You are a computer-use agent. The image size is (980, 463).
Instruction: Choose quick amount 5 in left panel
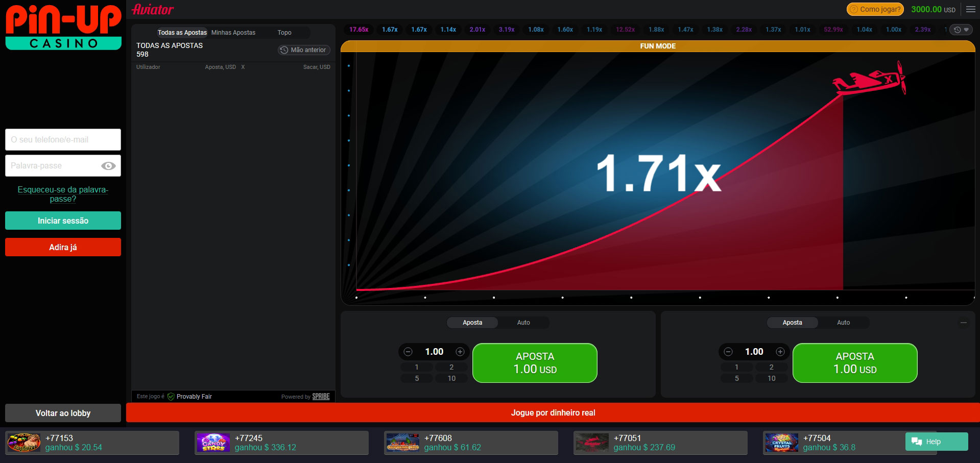coord(417,378)
